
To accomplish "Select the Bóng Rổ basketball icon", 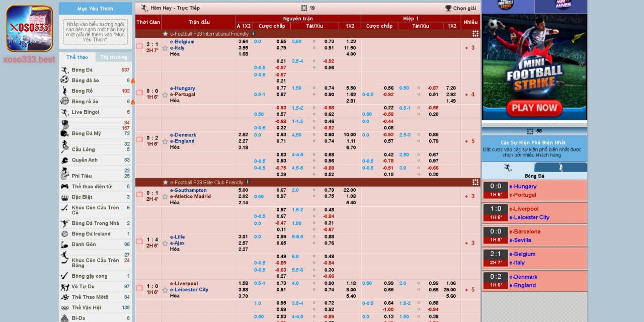I will pos(65,91).
